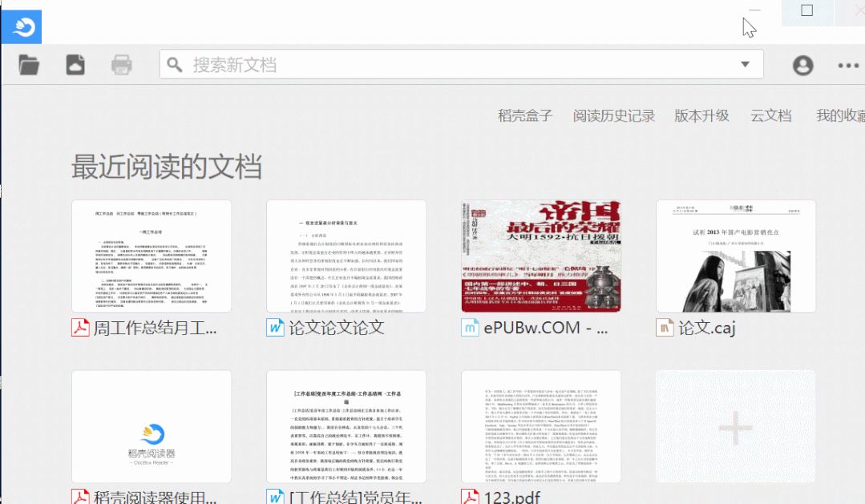
Task: Open the 123.pdf document thumbnail
Action: tap(541, 427)
